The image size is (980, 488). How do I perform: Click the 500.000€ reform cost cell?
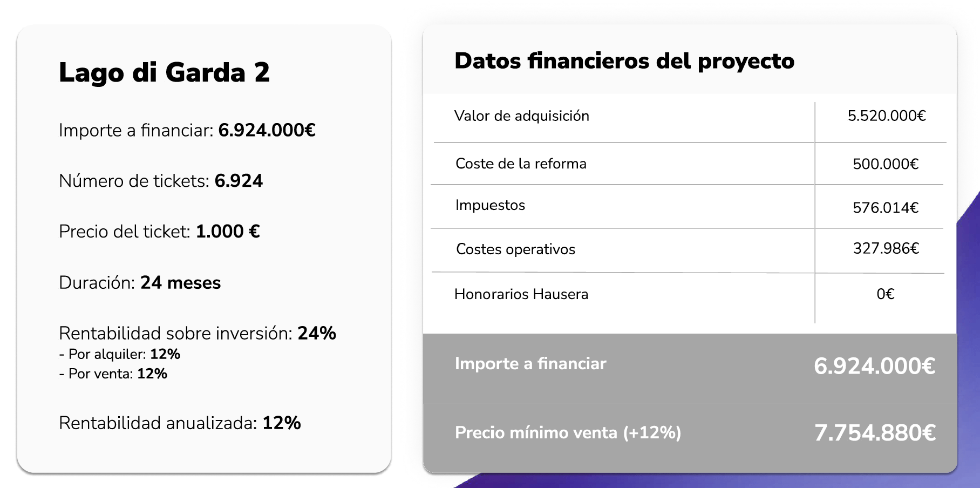click(886, 164)
